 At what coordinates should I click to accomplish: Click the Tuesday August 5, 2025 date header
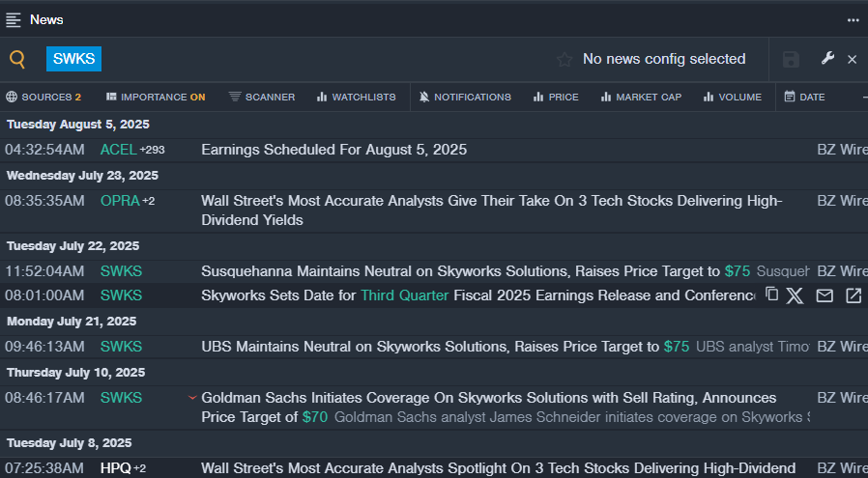pos(78,124)
